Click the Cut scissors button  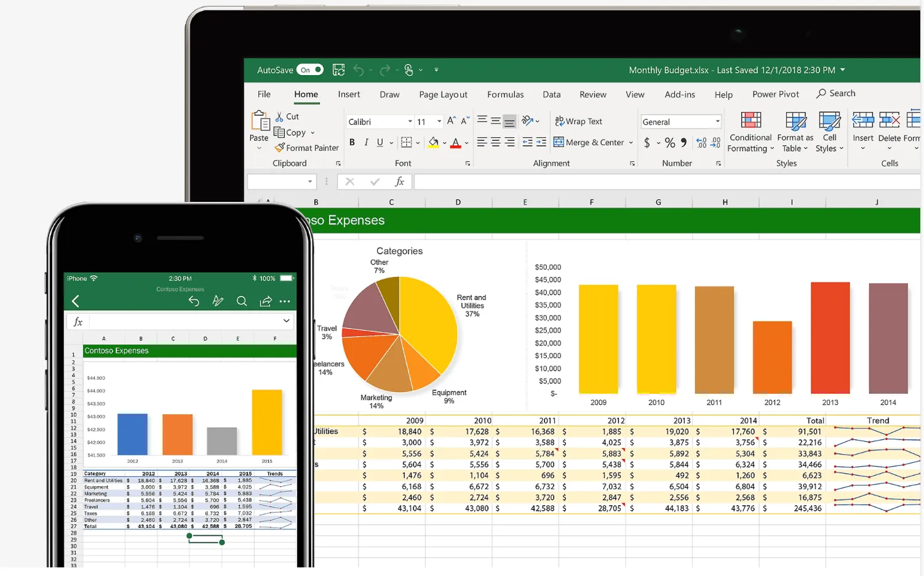(287, 116)
